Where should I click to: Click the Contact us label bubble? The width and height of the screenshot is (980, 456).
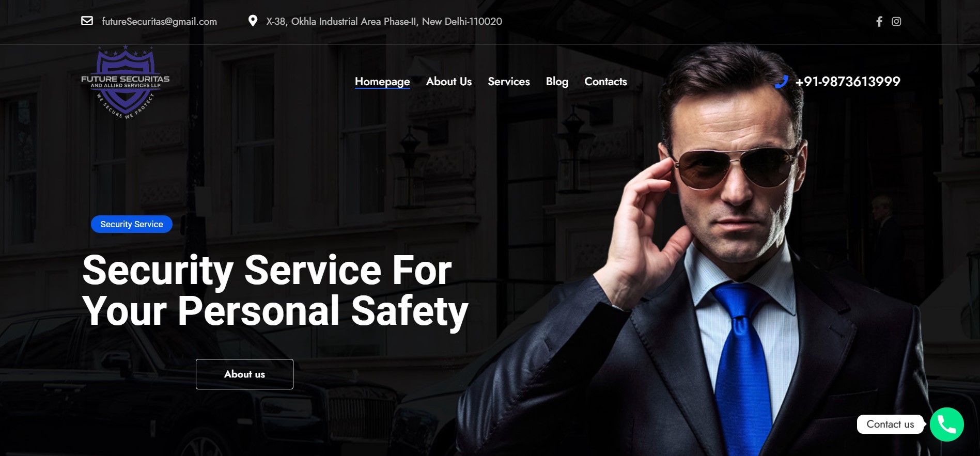(890, 424)
